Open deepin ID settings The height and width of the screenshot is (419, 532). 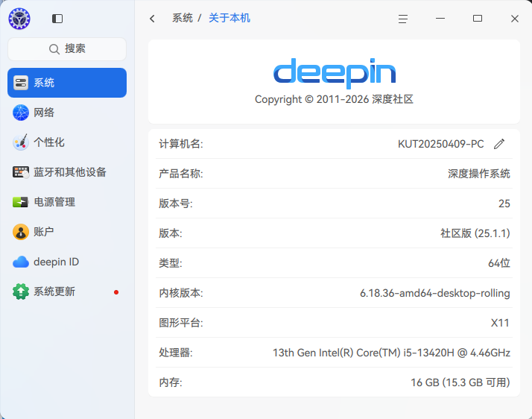(x=67, y=262)
